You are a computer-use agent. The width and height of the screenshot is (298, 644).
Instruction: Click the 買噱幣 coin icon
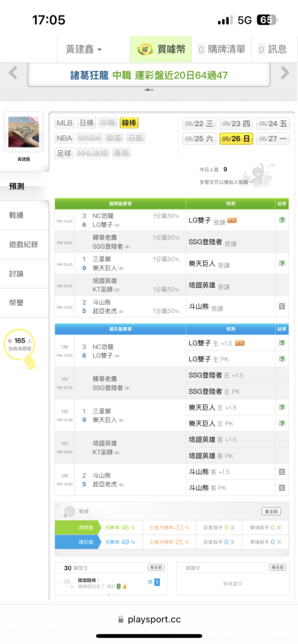point(145,50)
